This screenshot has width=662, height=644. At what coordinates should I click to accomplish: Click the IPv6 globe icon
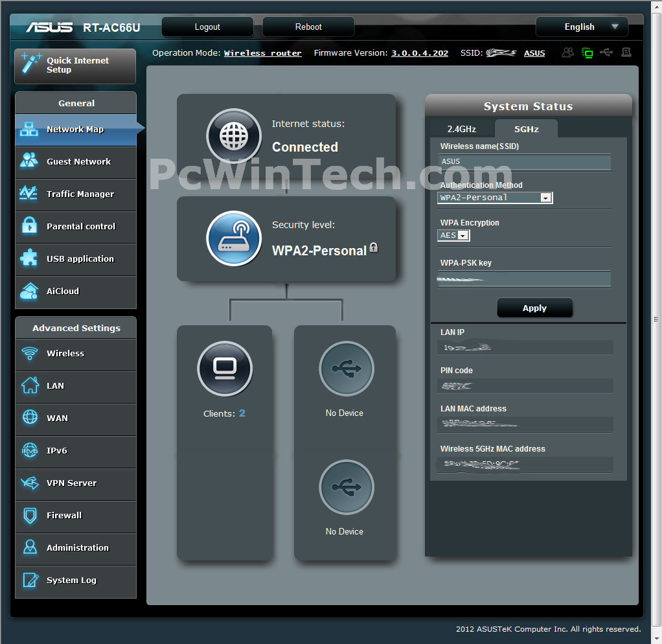pyautogui.click(x=30, y=450)
